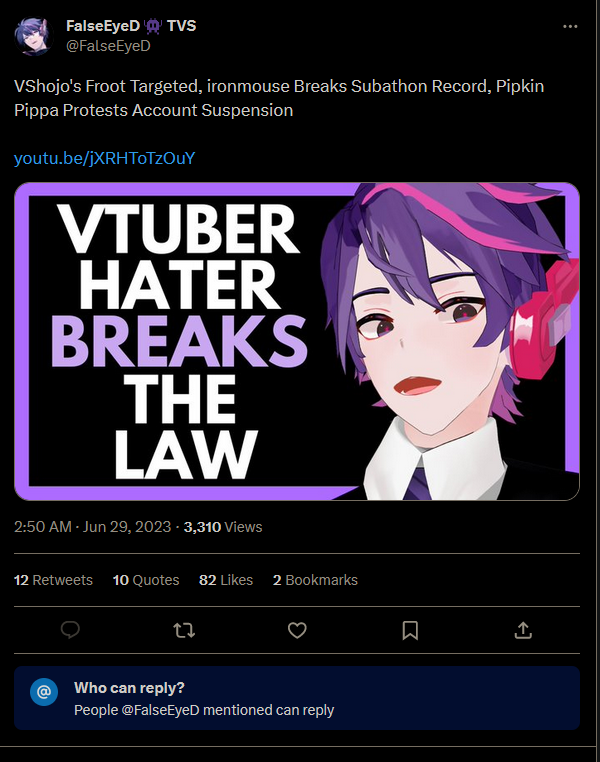Open the 2 Bookmarks count
This screenshot has width=600, height=762.
(315, 580)
